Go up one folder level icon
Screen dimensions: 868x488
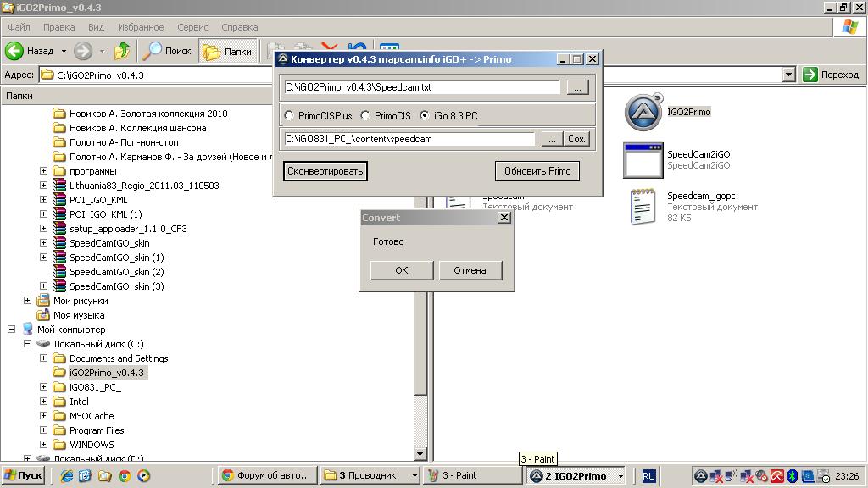pos(122,51)
